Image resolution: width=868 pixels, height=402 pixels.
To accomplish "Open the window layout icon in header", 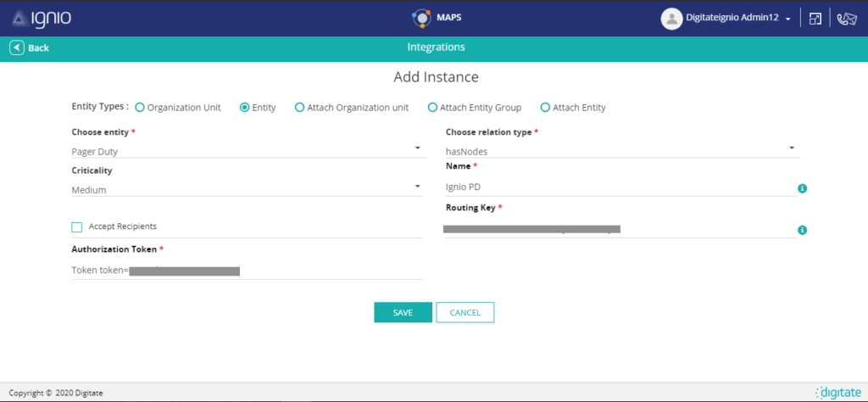I will [815, 19].
